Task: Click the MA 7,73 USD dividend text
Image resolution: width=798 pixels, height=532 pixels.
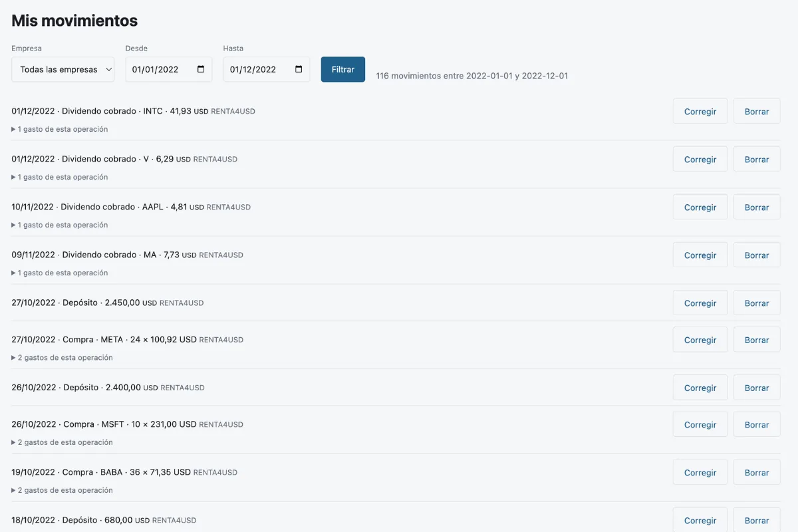Action: (128, 255)
